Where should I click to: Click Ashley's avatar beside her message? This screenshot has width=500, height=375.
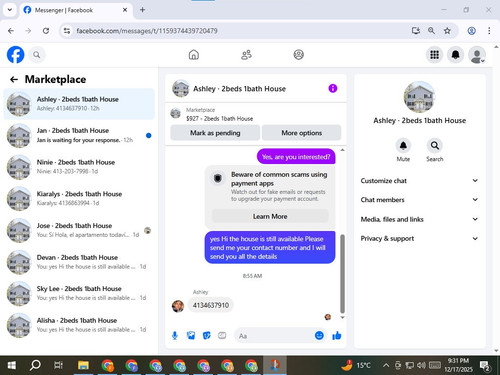tap(178, 305)
